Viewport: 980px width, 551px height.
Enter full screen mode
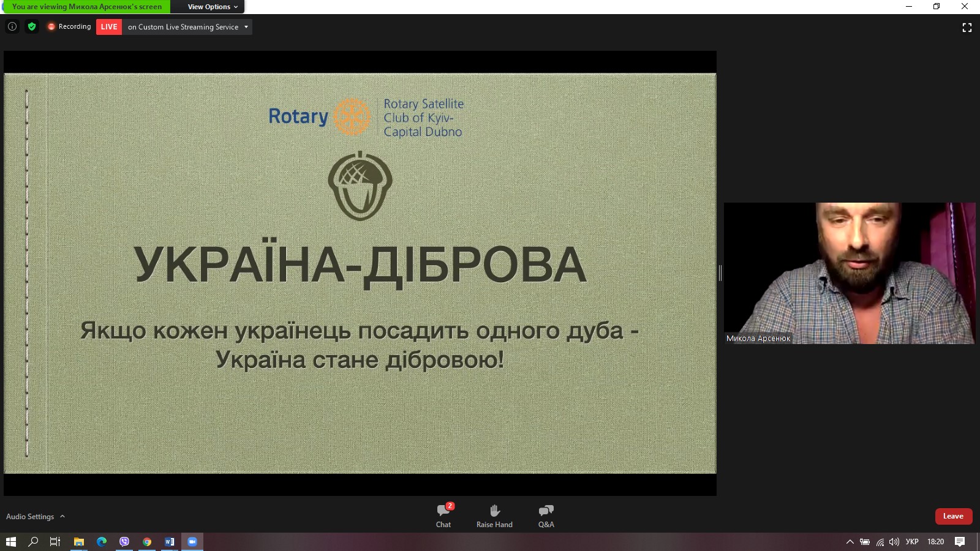pos(967,28)
